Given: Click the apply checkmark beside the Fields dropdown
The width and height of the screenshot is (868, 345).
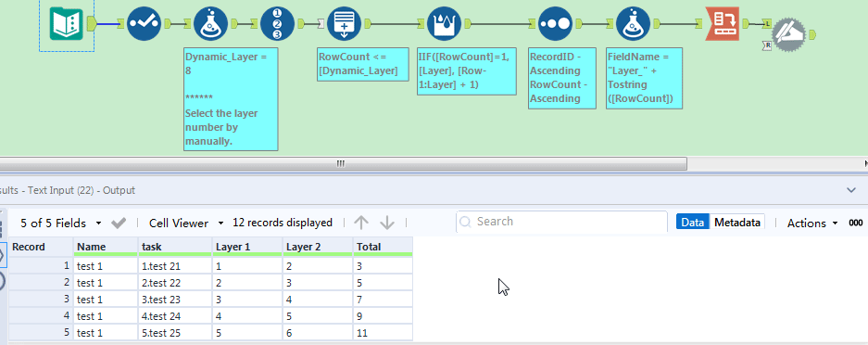Looking at the screenshot, I should (119, 223).
